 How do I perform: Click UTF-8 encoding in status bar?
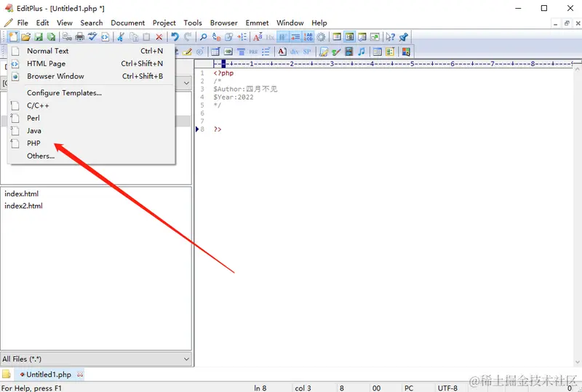point(447,388)
